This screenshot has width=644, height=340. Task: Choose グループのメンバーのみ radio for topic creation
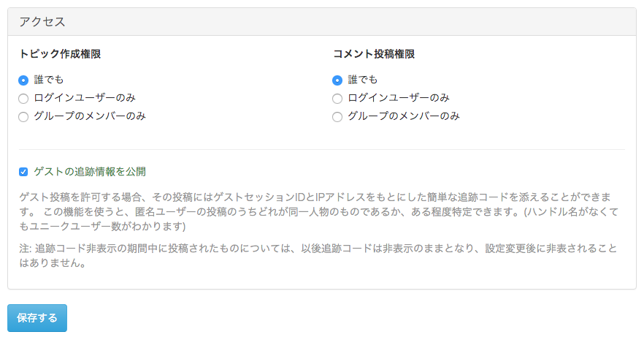23,116
